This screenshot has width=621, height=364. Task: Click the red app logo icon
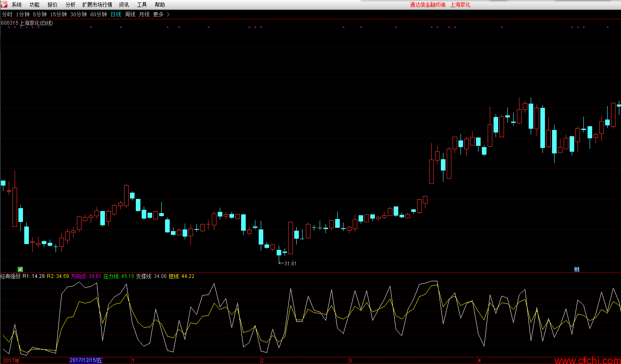tap(4, 4)
